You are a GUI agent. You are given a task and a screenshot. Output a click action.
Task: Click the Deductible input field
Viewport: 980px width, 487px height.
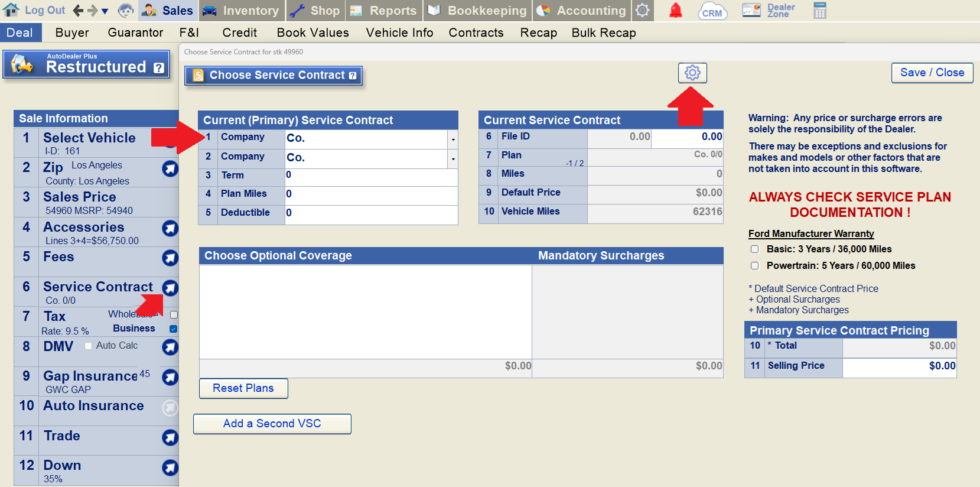pos(371,213)
